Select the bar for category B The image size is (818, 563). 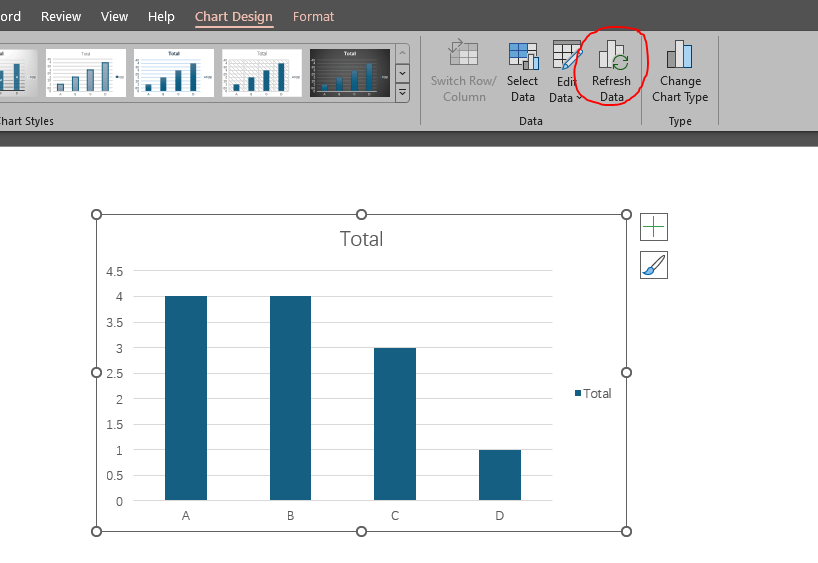pos(291,398)
